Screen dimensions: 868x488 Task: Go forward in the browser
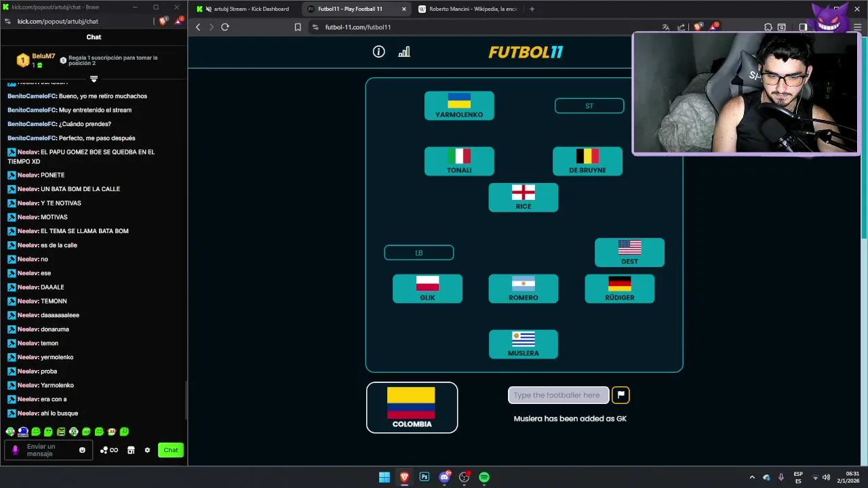211,27
